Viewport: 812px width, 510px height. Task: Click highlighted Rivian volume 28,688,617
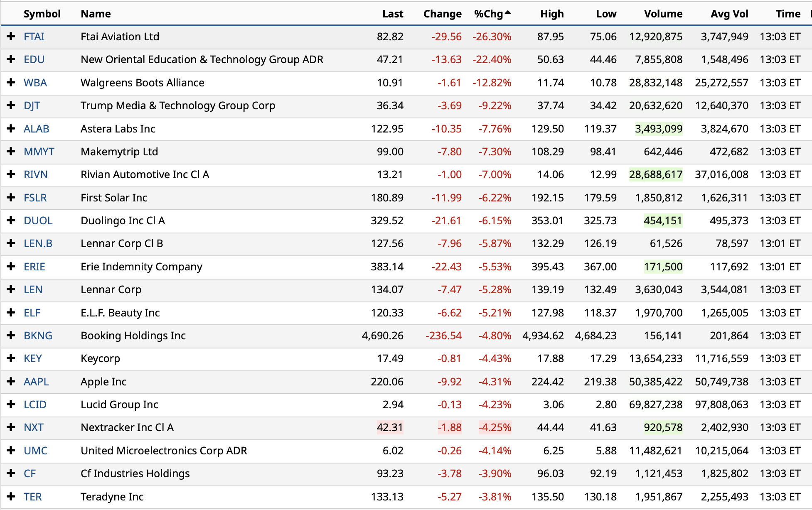[655, 174]
